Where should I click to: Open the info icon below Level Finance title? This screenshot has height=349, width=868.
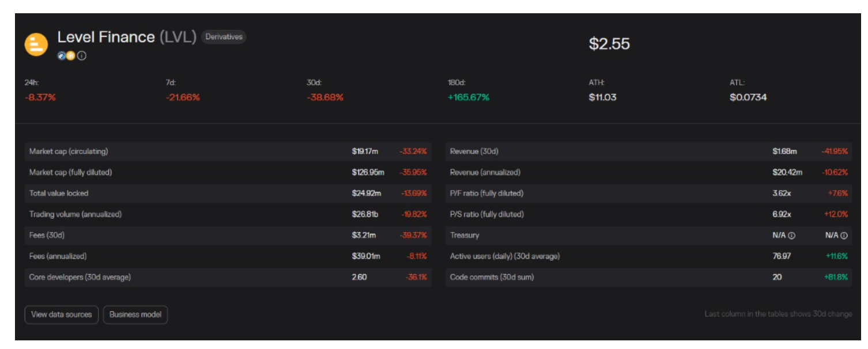[x=82, y=56]
